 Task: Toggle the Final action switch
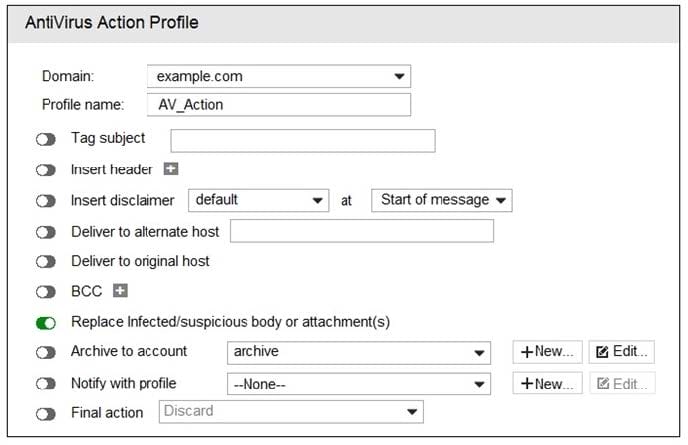coord(46,413)
